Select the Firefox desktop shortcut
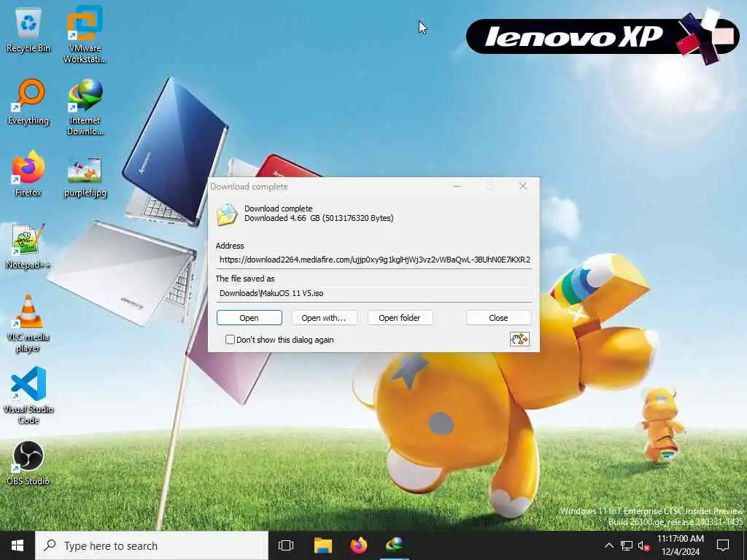The width and height of the screenshot is (747, 560). tap(28, 174)
